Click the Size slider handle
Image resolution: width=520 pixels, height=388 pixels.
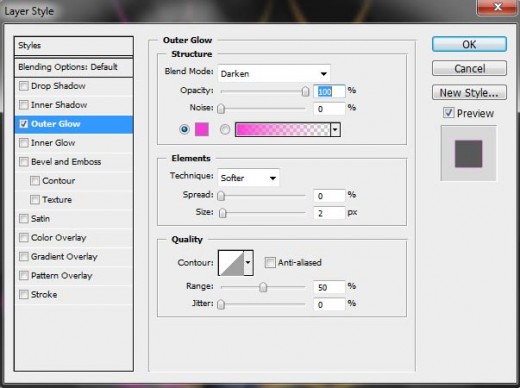[223, 213]
